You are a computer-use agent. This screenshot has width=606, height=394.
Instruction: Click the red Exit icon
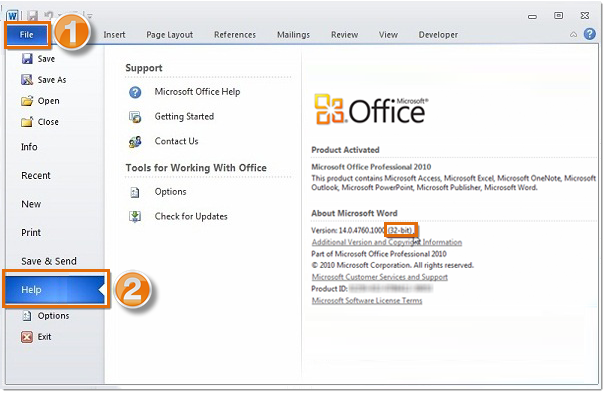coord(27,337)
